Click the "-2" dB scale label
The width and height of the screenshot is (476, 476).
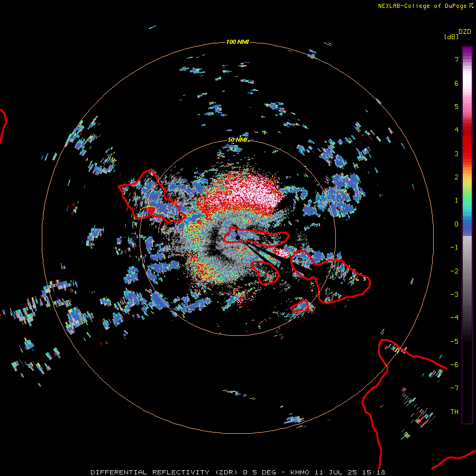click(454, 271)
